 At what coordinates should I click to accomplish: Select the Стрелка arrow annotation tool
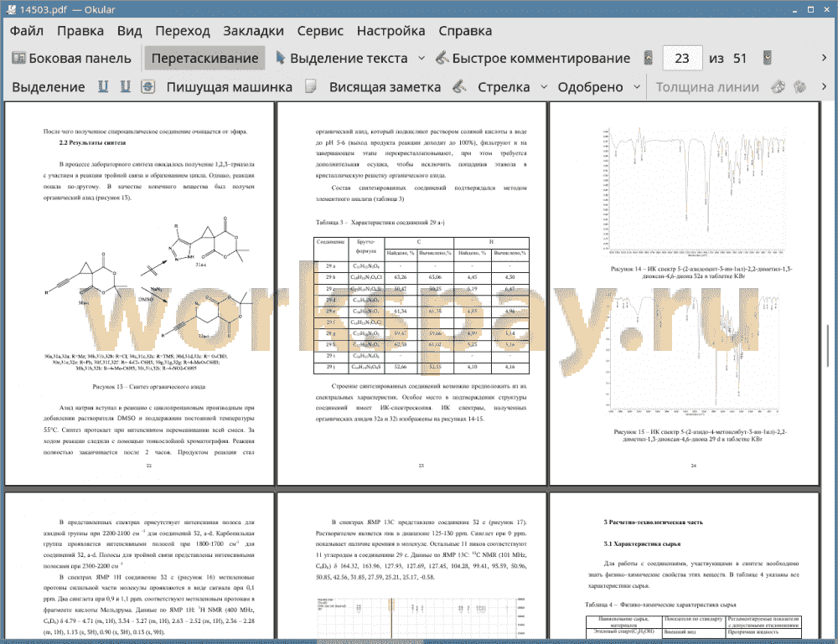tap(504, 87)
